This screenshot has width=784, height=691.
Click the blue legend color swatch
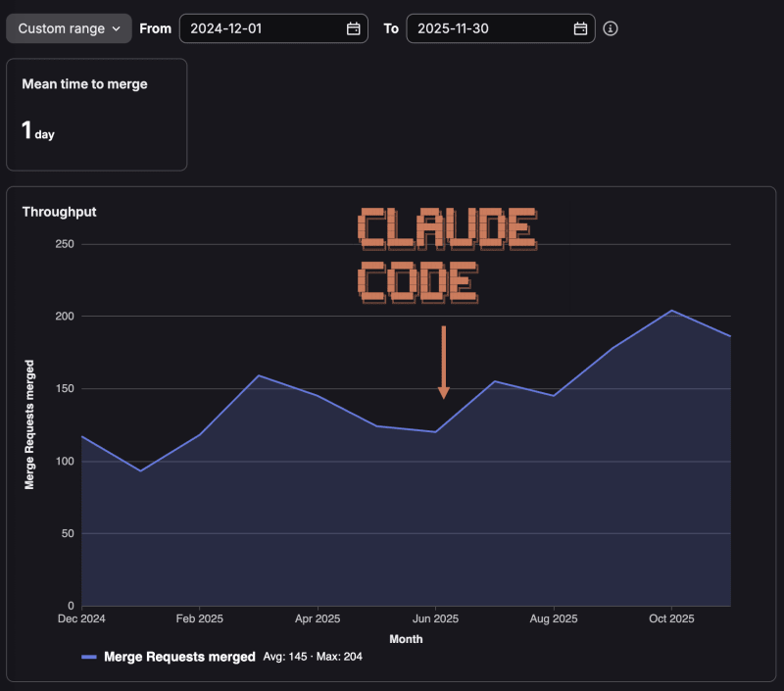(89, 657)
